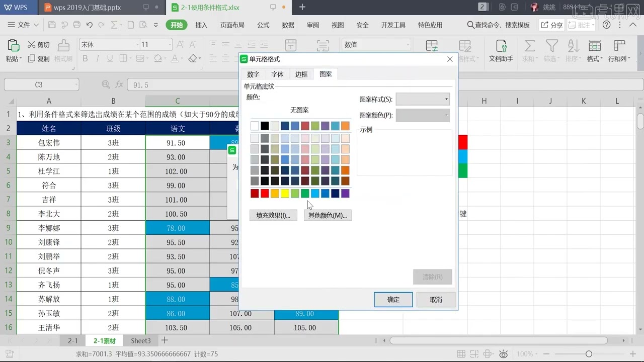Open the 图案颜色 pattern color dropdown
Image resolution: width=644 pixels, height=362 pixels.
[x=423, y=115]
